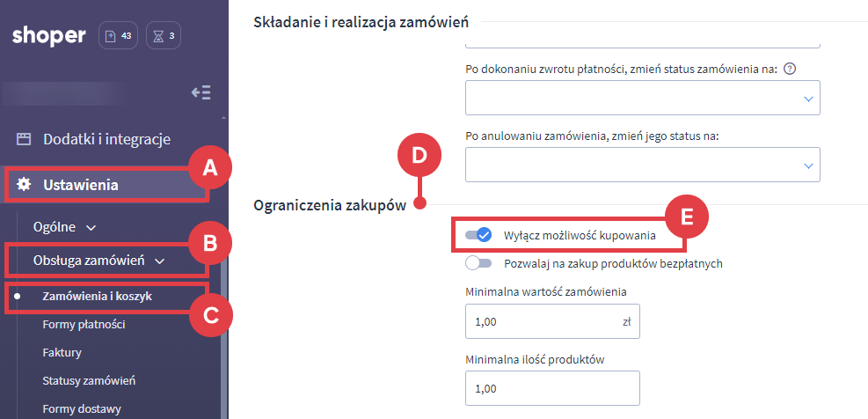
Task: Navigate to Statusy zamówień
Action: 88,380
